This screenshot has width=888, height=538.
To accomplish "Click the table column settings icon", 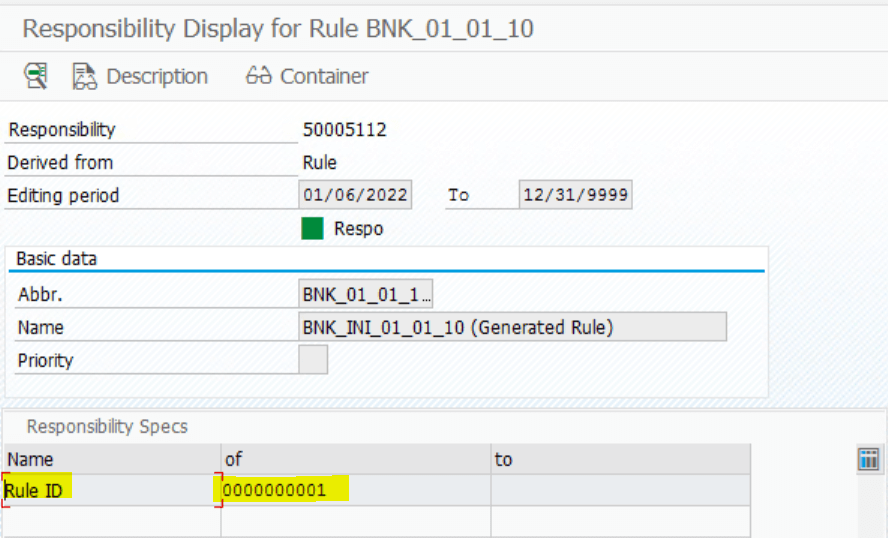I will tap(869, 459).
